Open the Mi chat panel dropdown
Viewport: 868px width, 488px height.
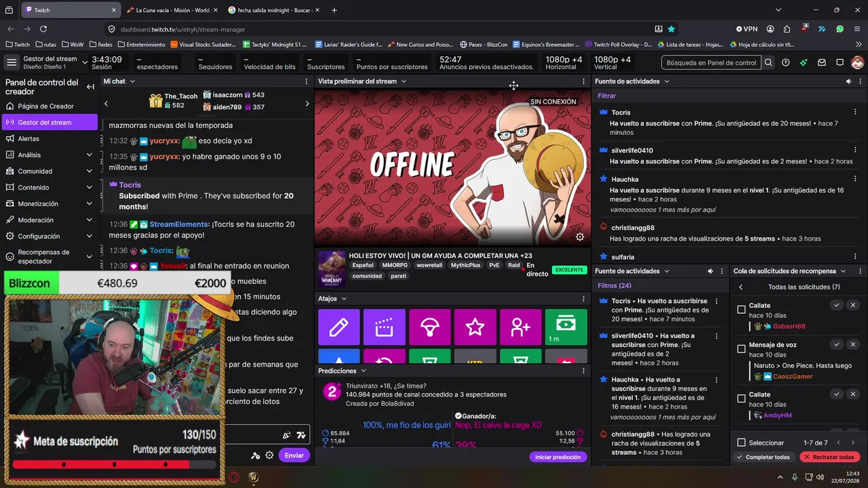132,81
